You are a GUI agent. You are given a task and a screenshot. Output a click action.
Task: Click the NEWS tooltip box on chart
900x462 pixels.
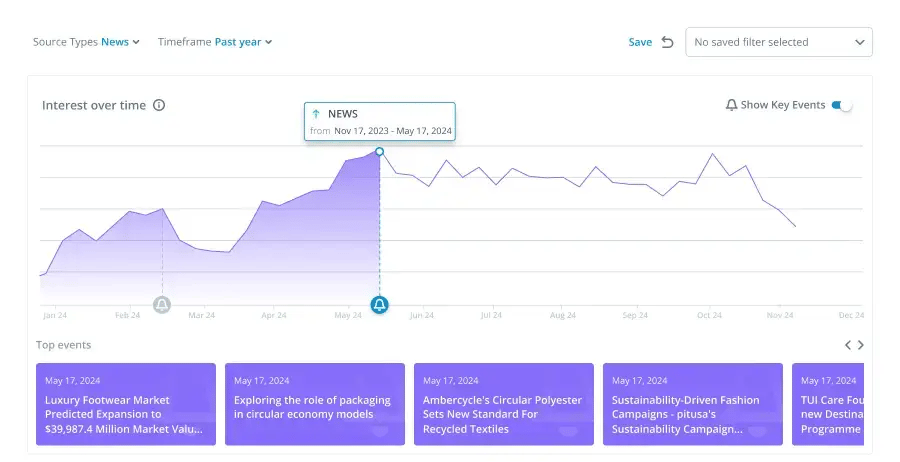[380, 121]
